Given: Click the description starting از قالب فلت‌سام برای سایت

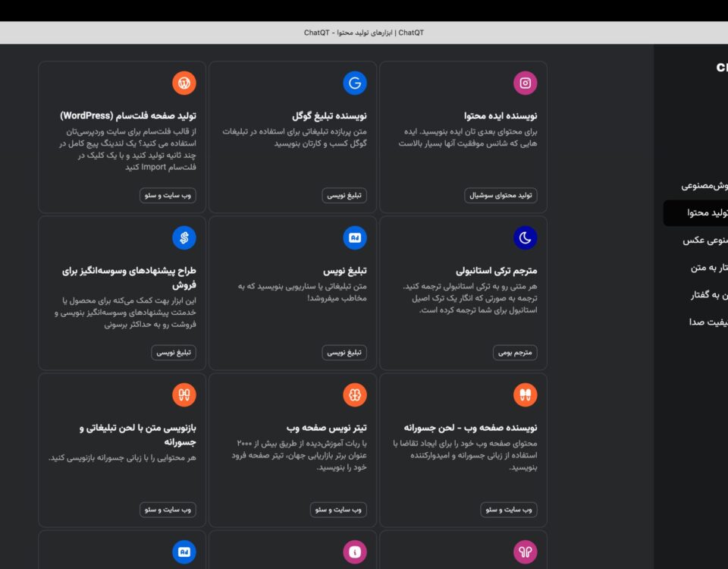Looking at the screenshot, I should coord(127,149).
